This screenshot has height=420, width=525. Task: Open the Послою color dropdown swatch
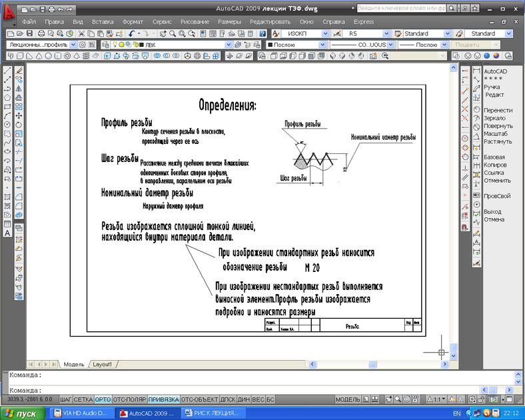[x=323, y=45]
